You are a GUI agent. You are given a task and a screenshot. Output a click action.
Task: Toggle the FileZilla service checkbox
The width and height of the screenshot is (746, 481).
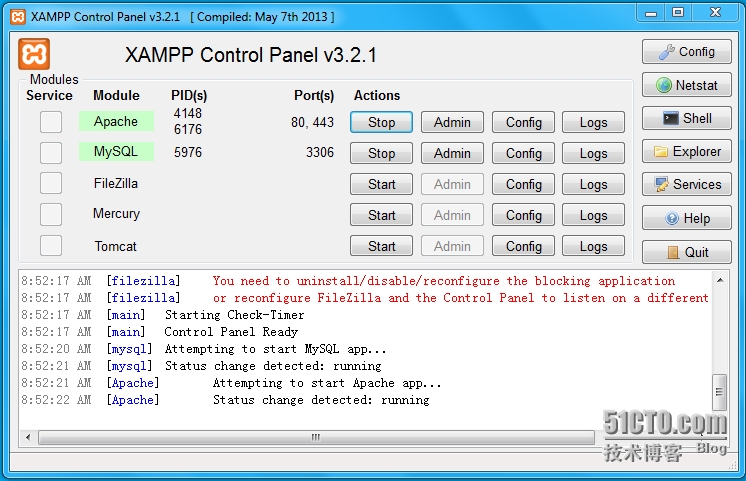(x=51, y=183)
